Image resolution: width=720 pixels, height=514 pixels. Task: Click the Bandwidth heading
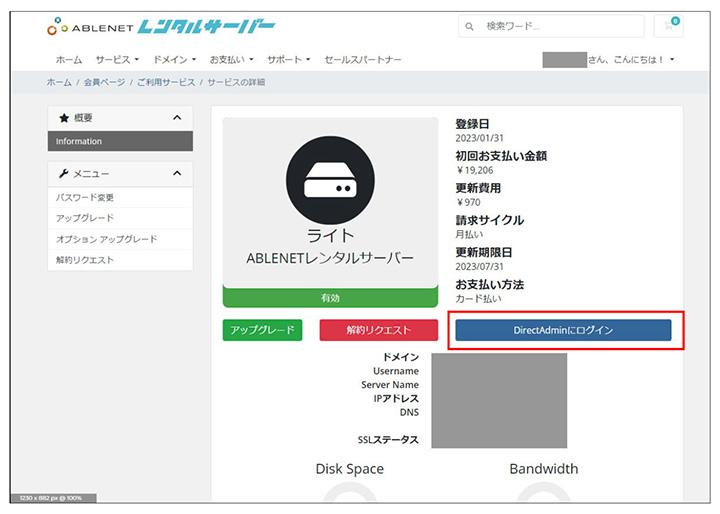pos(544,469)
